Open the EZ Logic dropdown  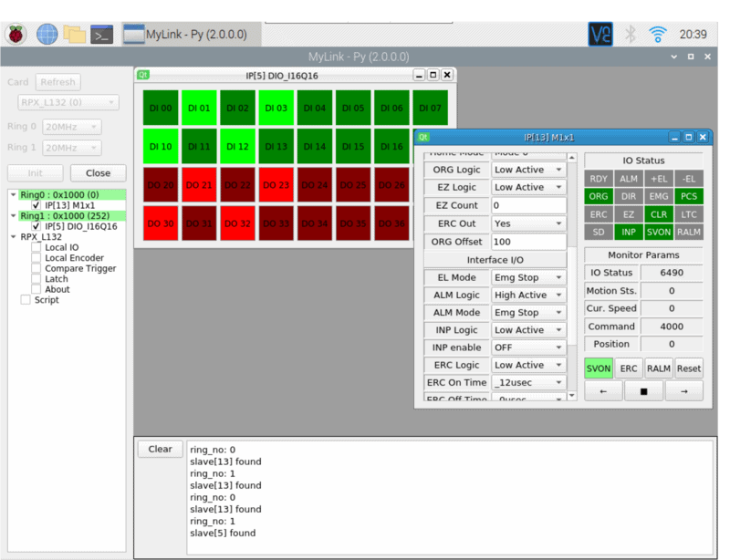(528, 187)
